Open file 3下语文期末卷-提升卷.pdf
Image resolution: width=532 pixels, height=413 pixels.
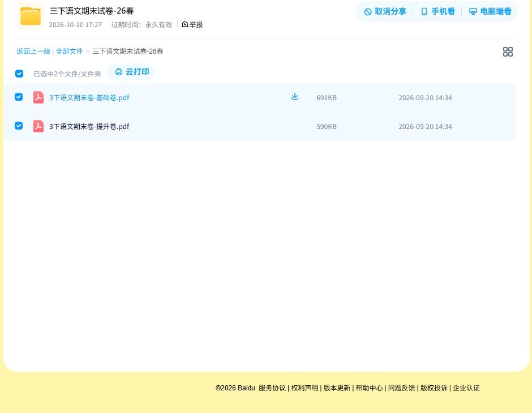(x=89, y=127)
